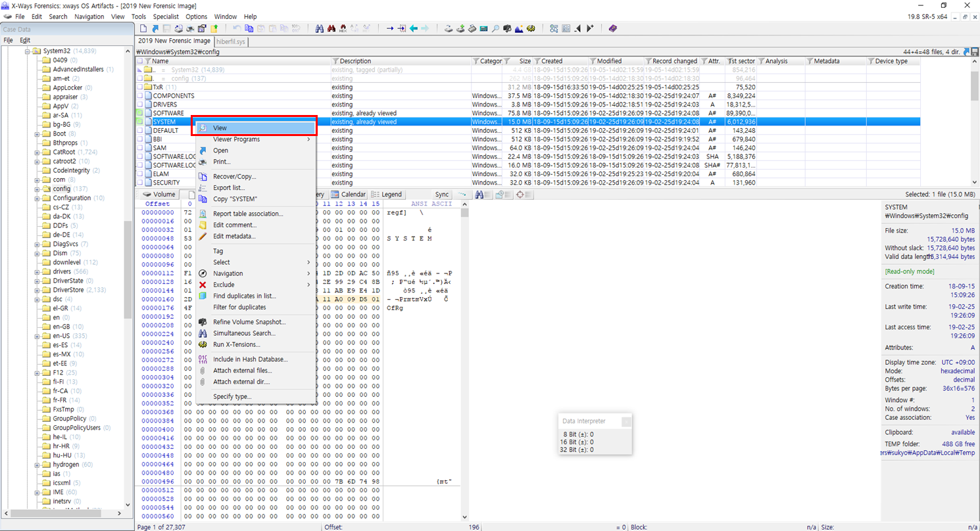
Task: Click the New file icon in toolbar
Action: click(x=143, y=29)
